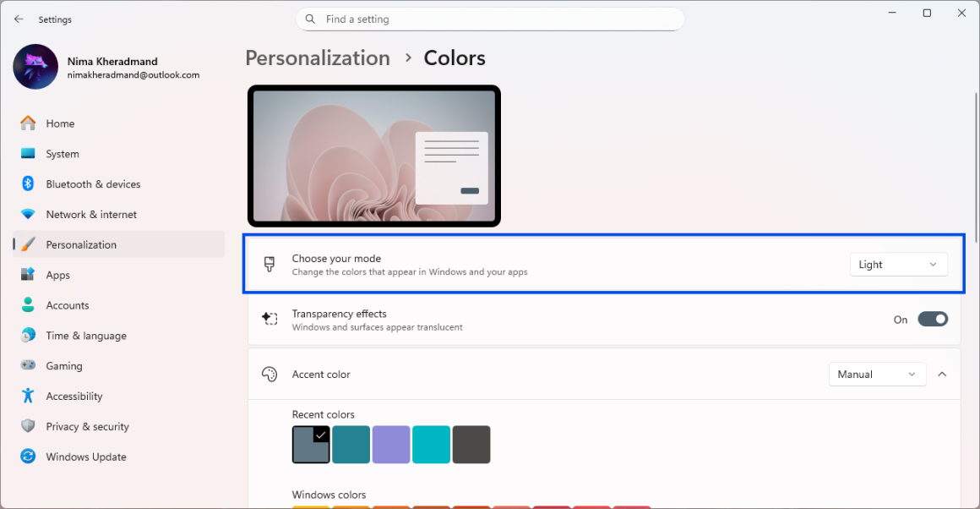Select the lavender purple recent color
Screen dimensions: 980x509
pyautogui.click(x=391, y=445)
